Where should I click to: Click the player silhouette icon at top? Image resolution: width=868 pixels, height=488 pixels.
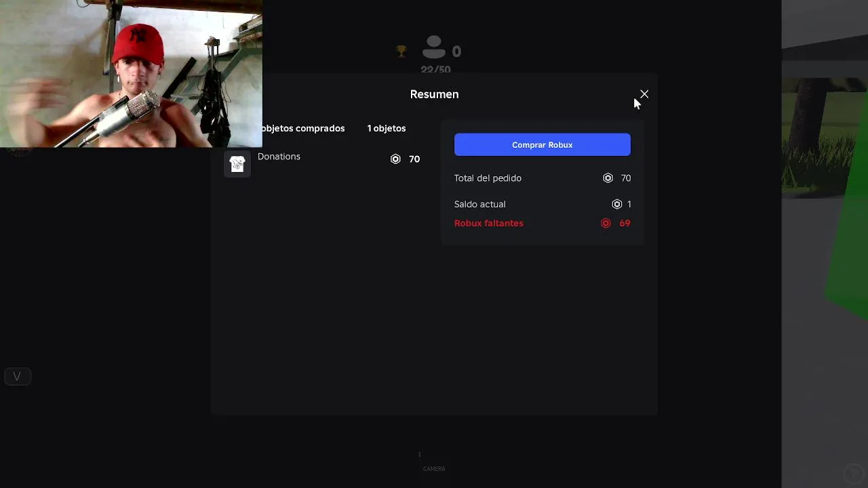tap(434, 47)
